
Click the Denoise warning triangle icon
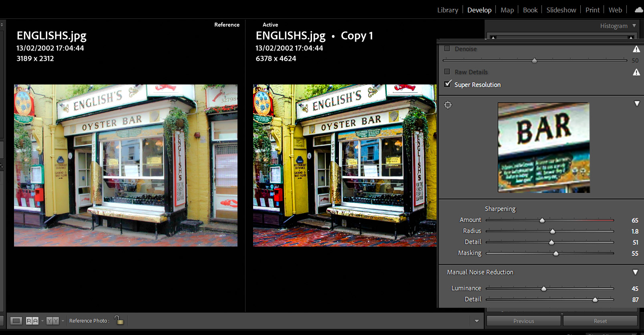[x=636, y=49]
